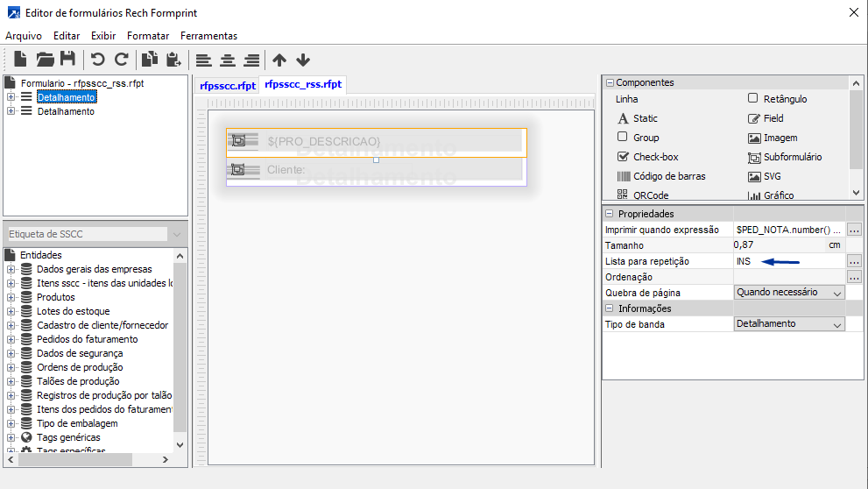Collapse the Componentes section
The width and height of the screenshot is (868, 489).
[x=610, y=82]
